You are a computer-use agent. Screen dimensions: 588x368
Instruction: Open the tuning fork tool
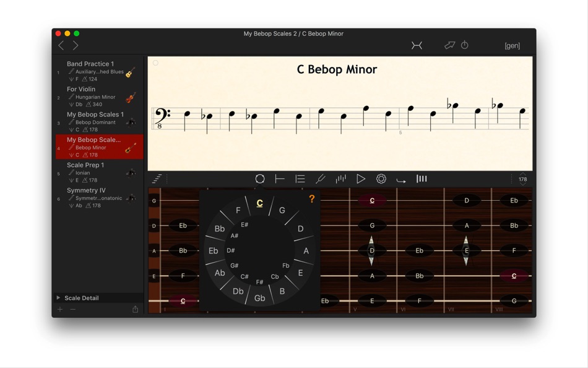(x=320, y=179)
